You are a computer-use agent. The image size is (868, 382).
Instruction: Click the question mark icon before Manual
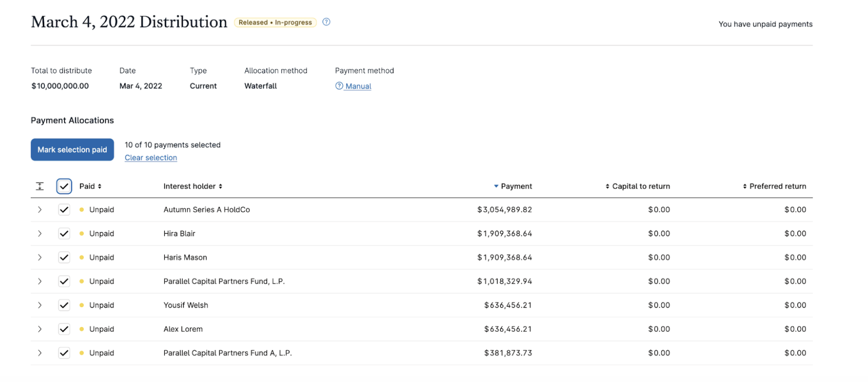pyautogui.click(x=339, y=86)
